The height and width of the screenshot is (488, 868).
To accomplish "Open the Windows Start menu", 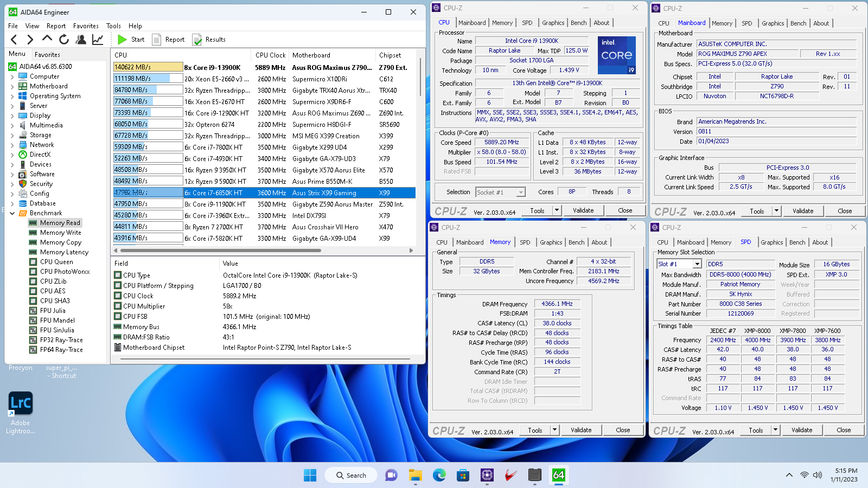I will coord(310,476).
